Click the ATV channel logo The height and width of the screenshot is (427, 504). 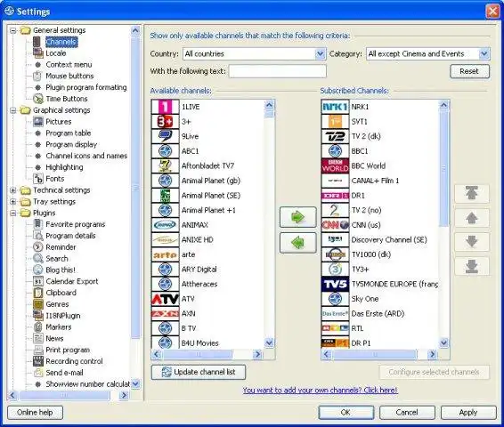pos(166,299)
